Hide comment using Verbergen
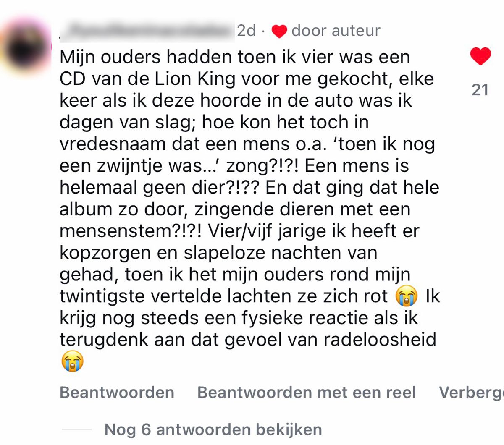504x445 pixels. coord(471,393)
